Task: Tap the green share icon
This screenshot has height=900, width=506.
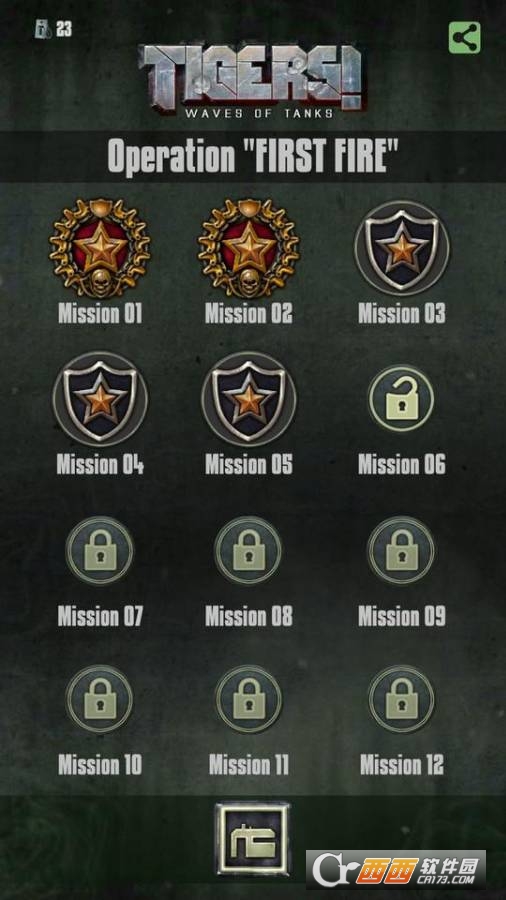Action: [x=464, y=38]
